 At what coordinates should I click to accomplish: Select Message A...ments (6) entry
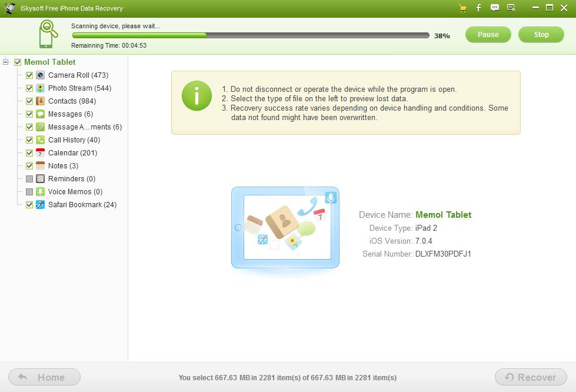(85, 127)
